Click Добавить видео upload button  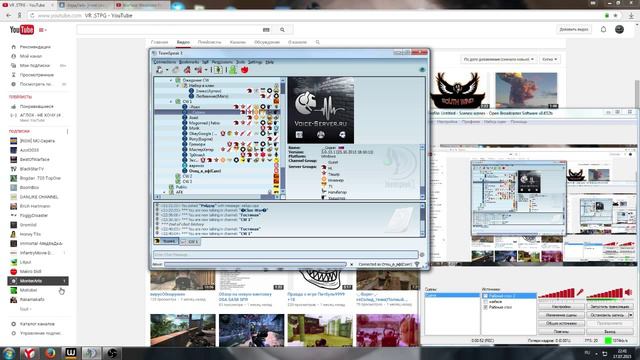pyautogui.click(x=574, y=29)
